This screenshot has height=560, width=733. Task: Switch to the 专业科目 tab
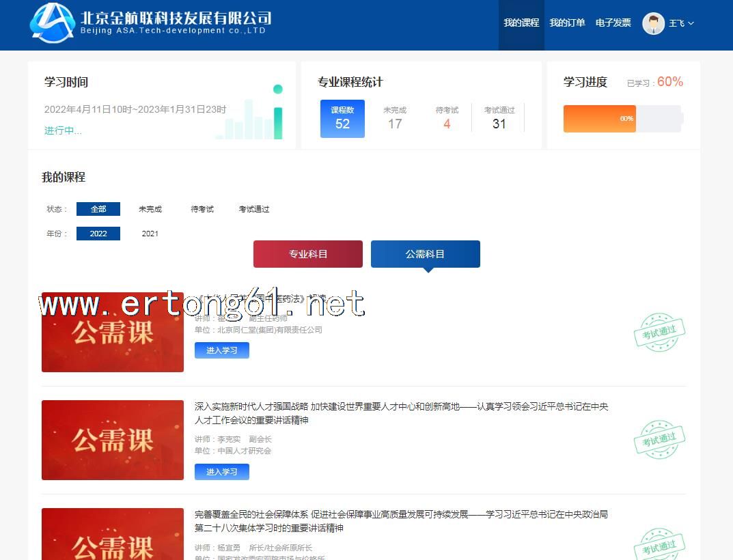[x=308, y=254]
